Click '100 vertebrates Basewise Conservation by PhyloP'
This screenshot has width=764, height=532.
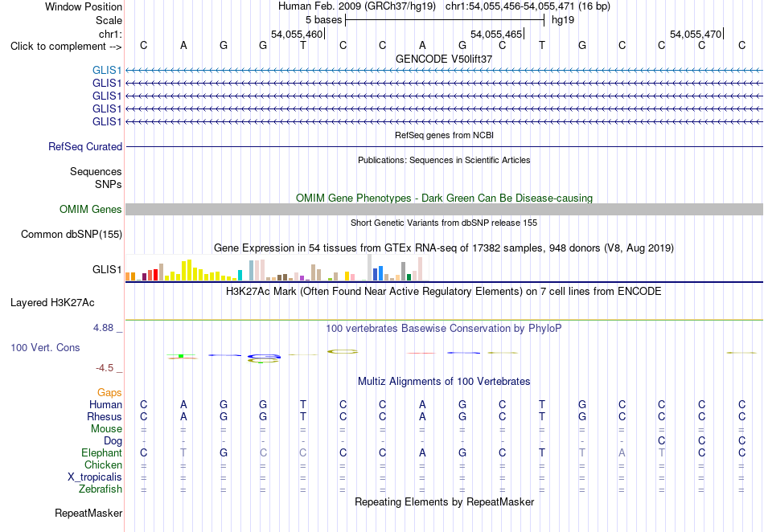click(x=444, y=329)
